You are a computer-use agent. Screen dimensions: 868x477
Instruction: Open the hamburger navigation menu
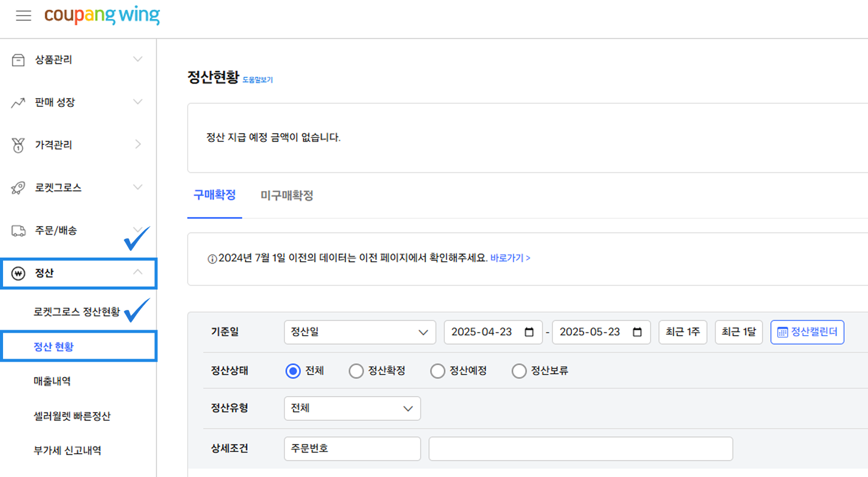coord(23,15)
